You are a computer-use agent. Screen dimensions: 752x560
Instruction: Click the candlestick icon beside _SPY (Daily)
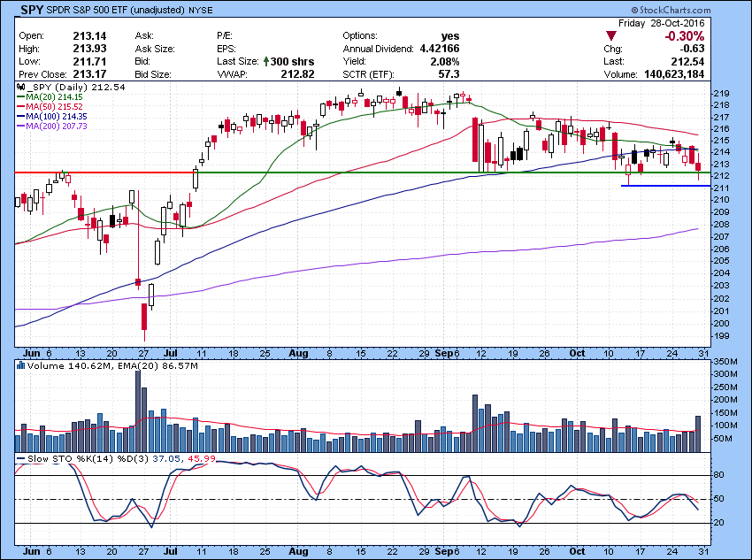(x=20, y=88)
